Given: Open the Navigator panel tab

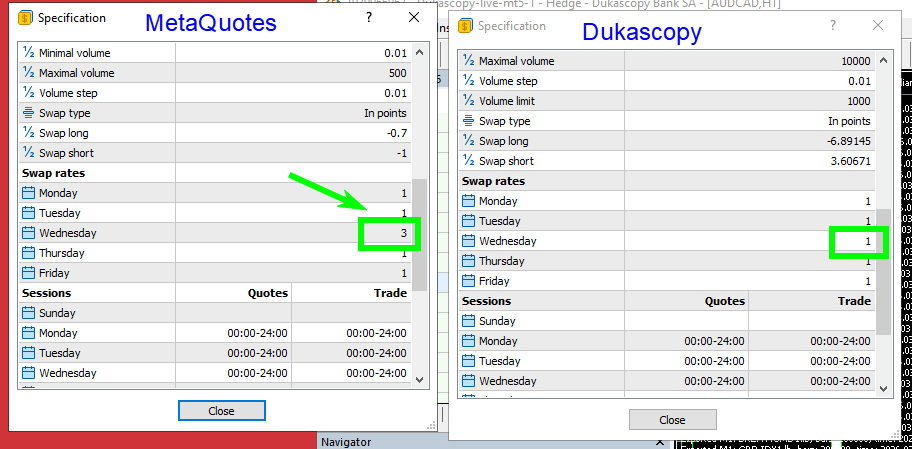Looking at the screenshot, I should 344,441.
